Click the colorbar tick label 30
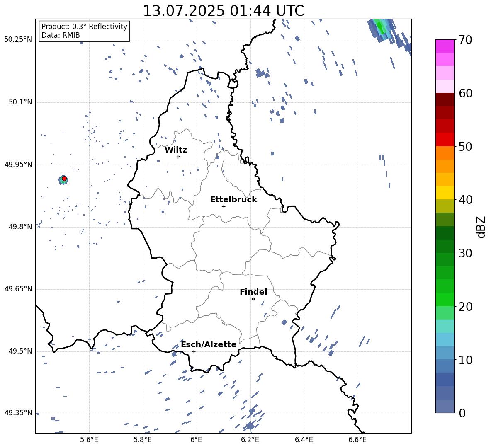491x448 pixels. 465,253
